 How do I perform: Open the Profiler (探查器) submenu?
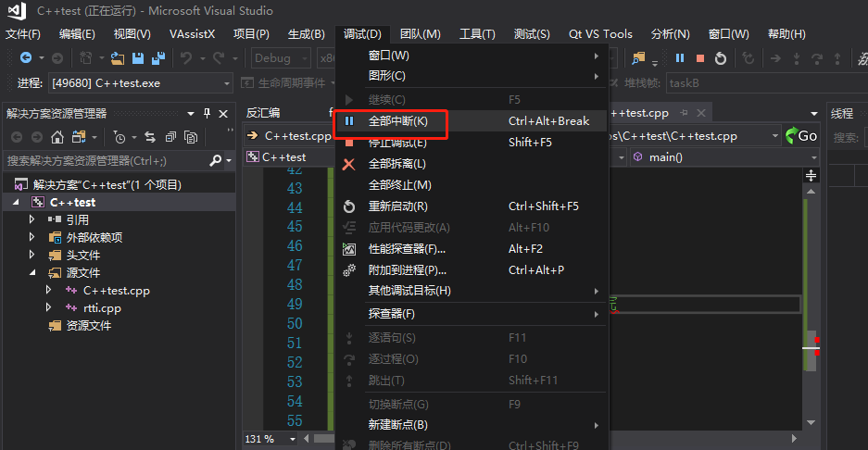click(x=472, y=314)
